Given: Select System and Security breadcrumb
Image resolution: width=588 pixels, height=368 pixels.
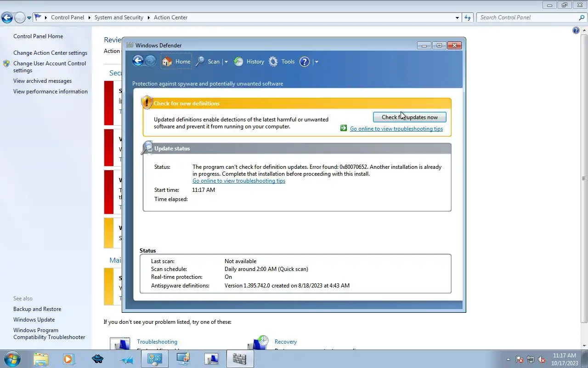Looking at the screenshot, I should click(119, 17).
